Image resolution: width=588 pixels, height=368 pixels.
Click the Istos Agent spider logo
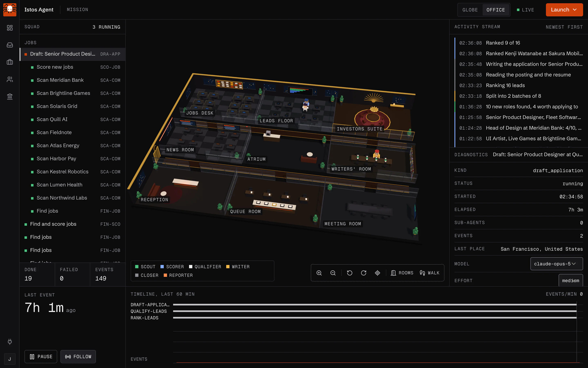click(x=10, y=10)
